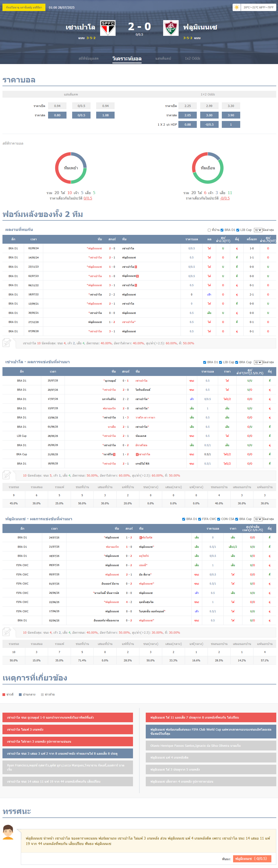Click the -0/0.5 link under ทีมเยือน chart
This screenshot has height=868, width=278.
[225, 198]
